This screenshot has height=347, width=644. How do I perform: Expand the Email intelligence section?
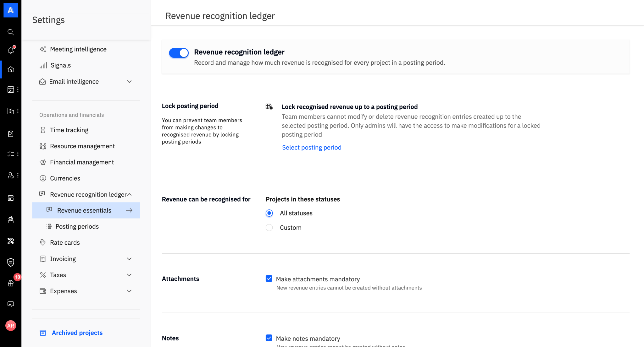[129, 82]
